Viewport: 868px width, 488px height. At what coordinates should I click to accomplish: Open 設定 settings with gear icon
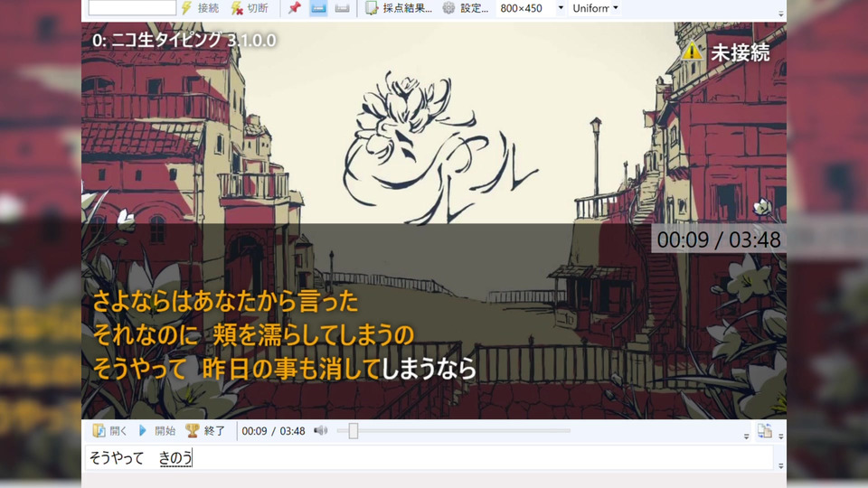(x=466, y=8)
